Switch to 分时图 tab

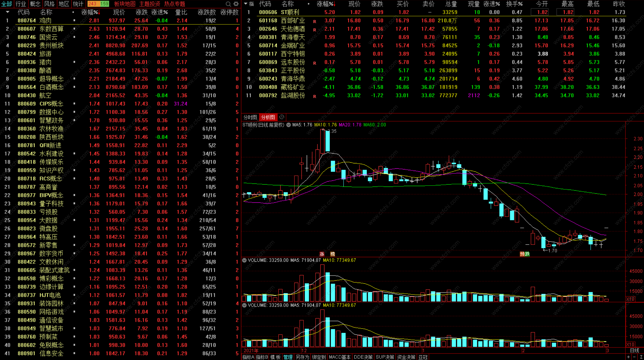pos(250,117)
